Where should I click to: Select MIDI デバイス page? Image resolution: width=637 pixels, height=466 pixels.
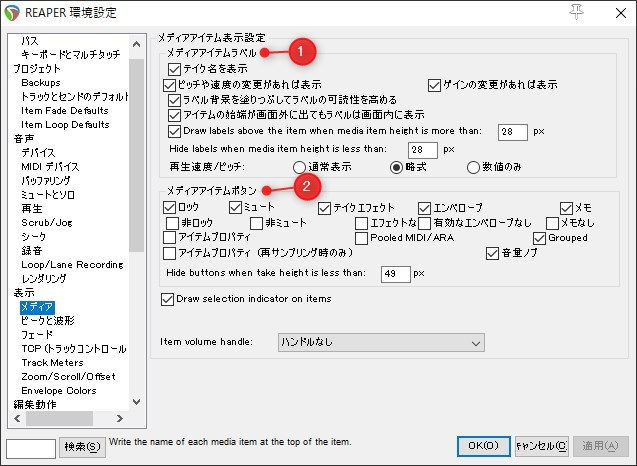pos(50,167)
